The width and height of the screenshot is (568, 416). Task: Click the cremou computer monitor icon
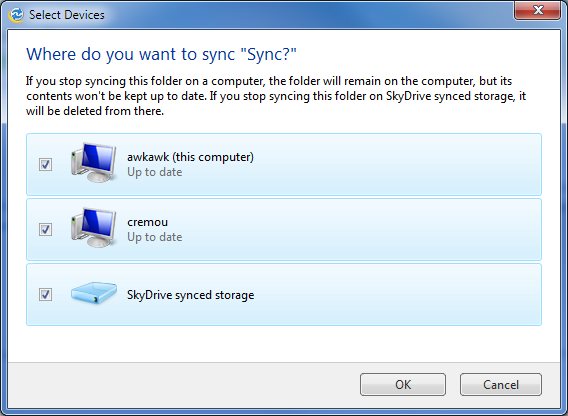coord(93,228)
